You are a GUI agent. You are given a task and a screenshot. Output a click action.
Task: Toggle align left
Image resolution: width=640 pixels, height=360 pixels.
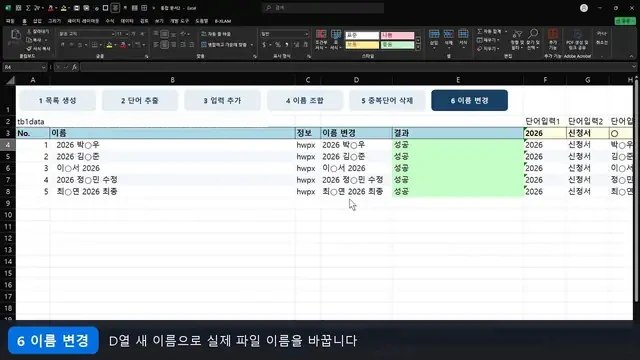coord(156,45)
